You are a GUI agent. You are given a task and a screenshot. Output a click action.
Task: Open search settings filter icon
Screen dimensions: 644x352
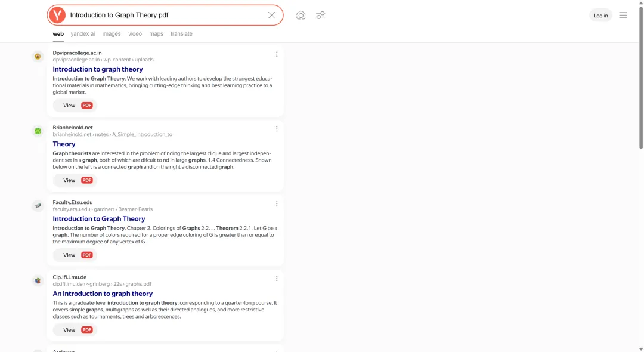pyautogui.click(x=320, y=15)
